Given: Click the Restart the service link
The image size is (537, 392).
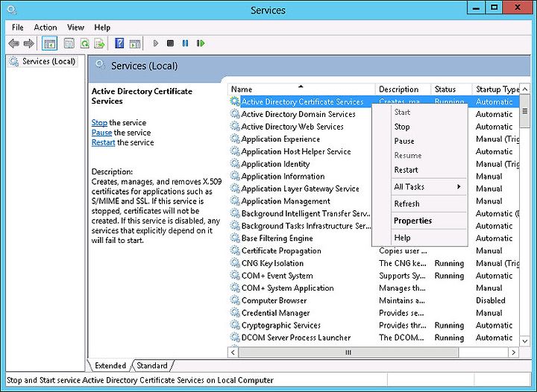Looking at the screenshot, I should pyautogui.click(x=103, y=142).
